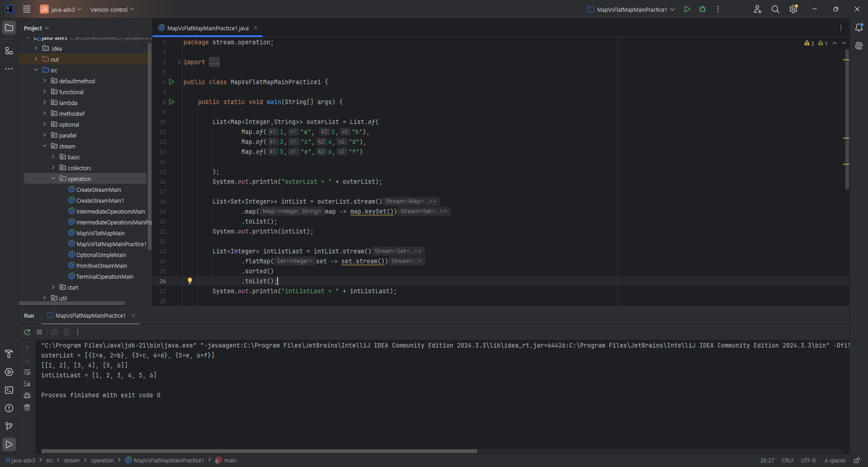Toggle the Run tool window icon in the left stripe
This screenshot has height=467, width=868.
(9, 444)
